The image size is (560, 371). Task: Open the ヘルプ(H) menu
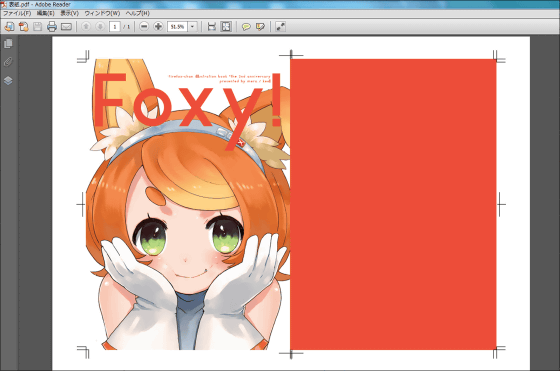(137, 13)
